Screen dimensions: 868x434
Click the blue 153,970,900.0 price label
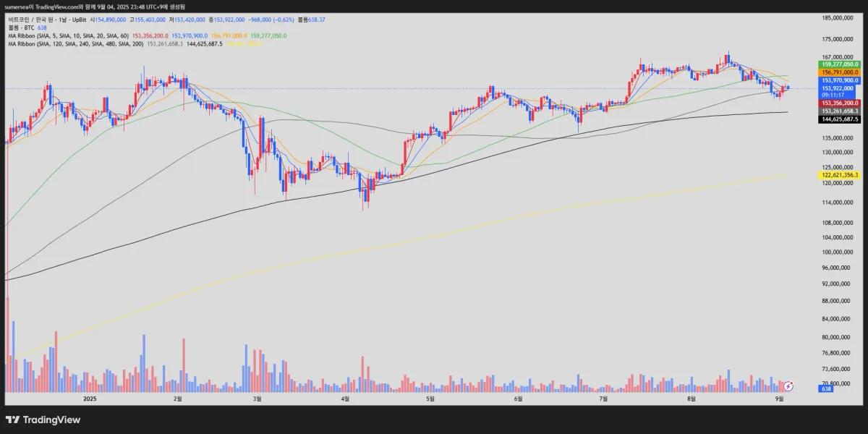(x=840, y=80)
